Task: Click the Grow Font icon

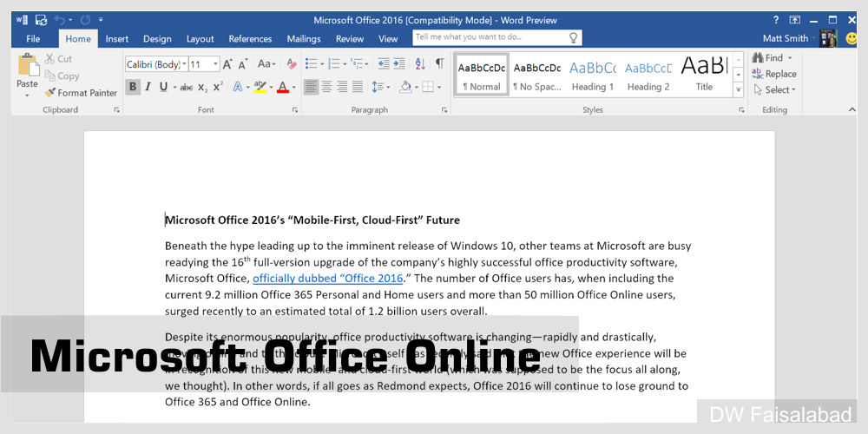Action: (227, 64)
